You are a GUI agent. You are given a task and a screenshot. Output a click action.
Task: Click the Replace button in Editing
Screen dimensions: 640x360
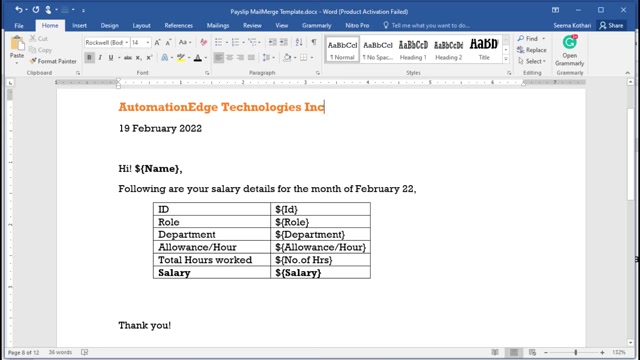(531, 50)
